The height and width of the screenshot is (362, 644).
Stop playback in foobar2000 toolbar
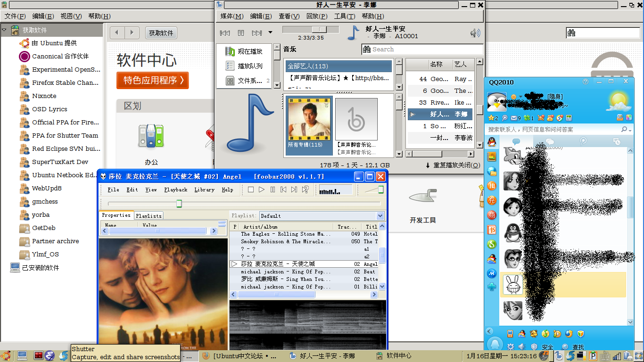[251, 189]
